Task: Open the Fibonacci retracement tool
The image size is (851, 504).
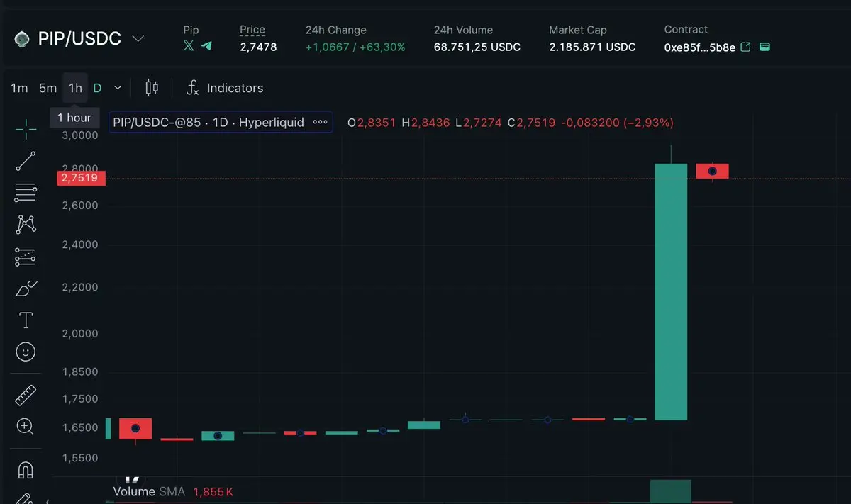Action: tap(26, 192)
